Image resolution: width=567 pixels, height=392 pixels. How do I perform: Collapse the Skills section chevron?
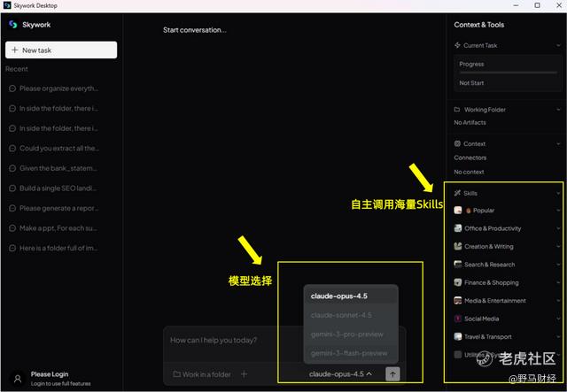558,193
